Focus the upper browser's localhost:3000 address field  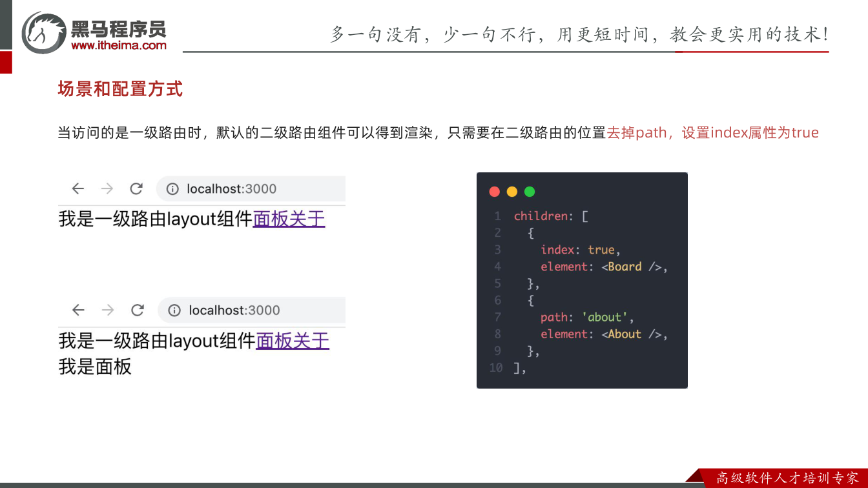click(251, 189)
